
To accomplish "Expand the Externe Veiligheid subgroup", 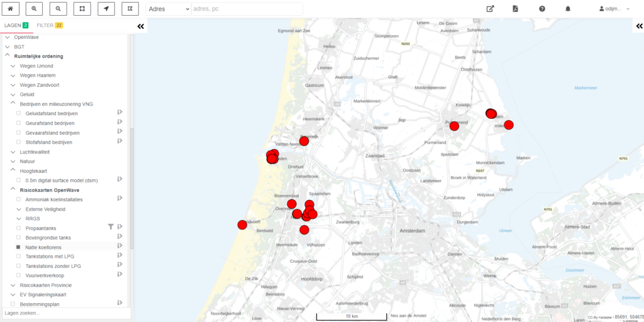I will click(18, 209).
